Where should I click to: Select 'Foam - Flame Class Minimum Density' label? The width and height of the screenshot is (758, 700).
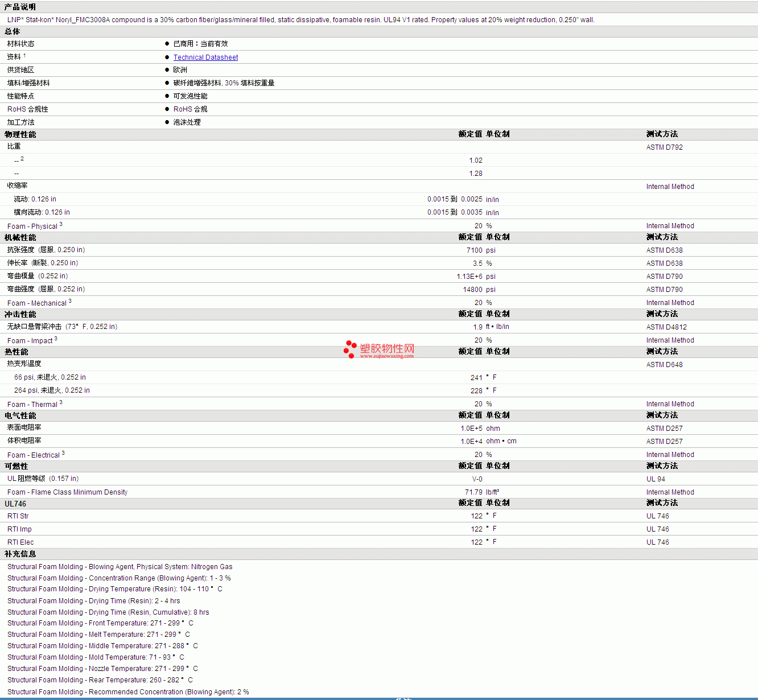point(67,492)
